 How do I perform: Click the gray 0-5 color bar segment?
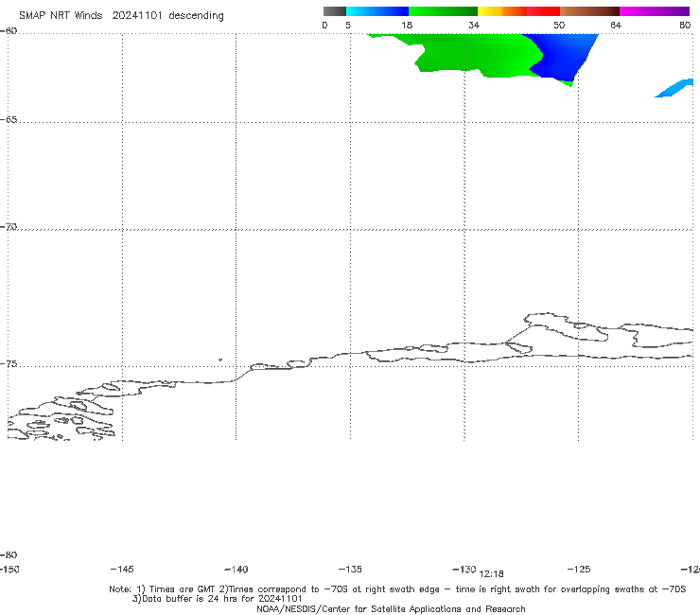[x=334, y=11]
